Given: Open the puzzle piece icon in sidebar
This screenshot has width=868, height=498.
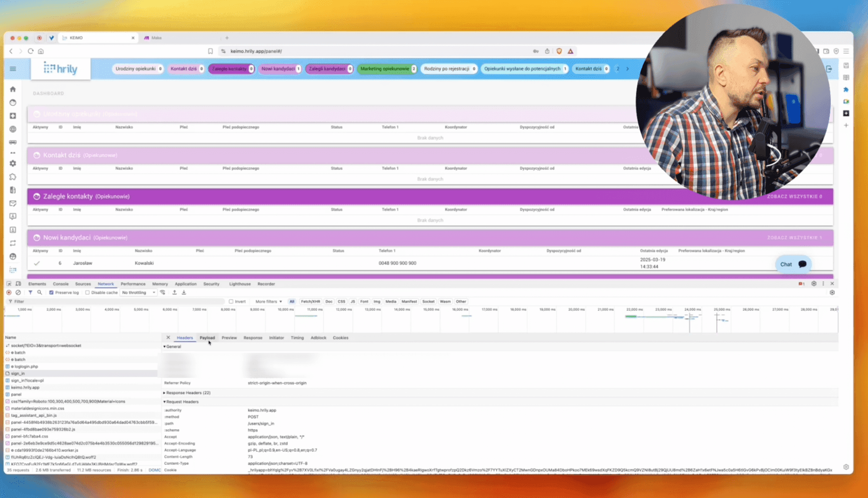Looking at the screenshot, I should [13, 177].
